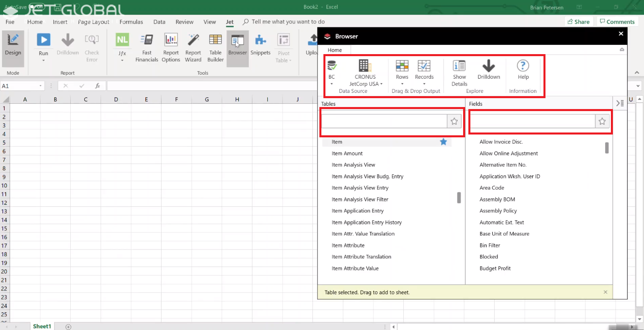Click in the Tables search field
Viewport: 644px width, 330px height.
pyautogui.click(x=384, y=121)
